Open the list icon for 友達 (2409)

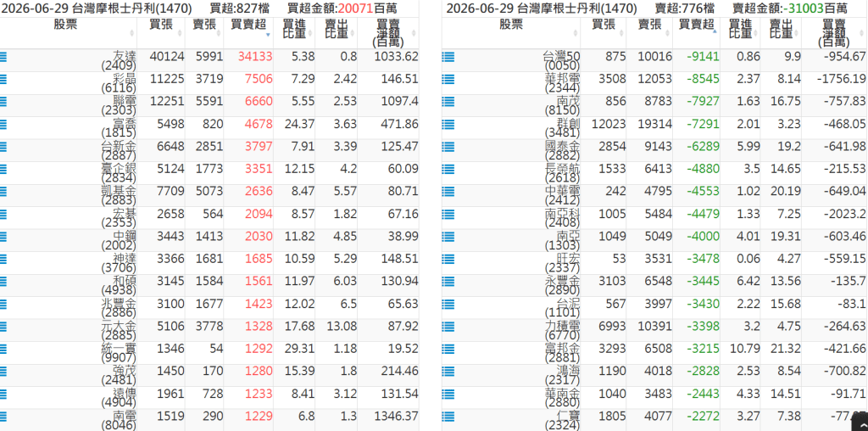coord(3,57)
